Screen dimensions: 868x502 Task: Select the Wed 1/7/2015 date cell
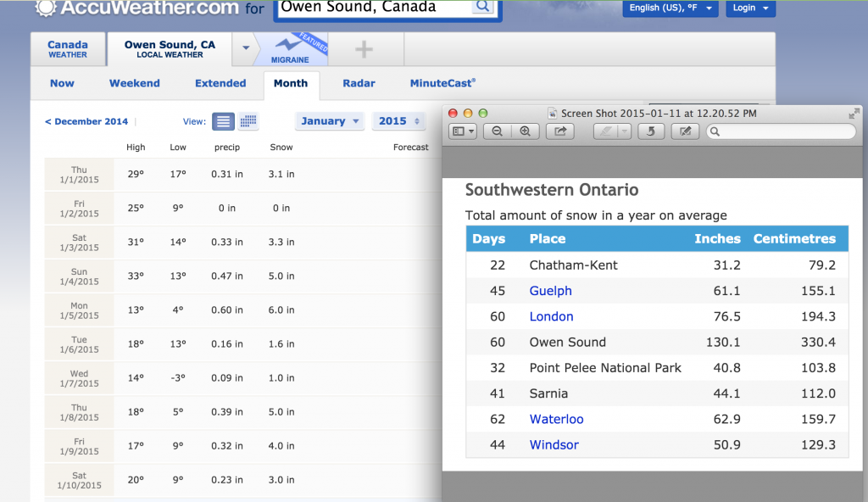(79, 378)
